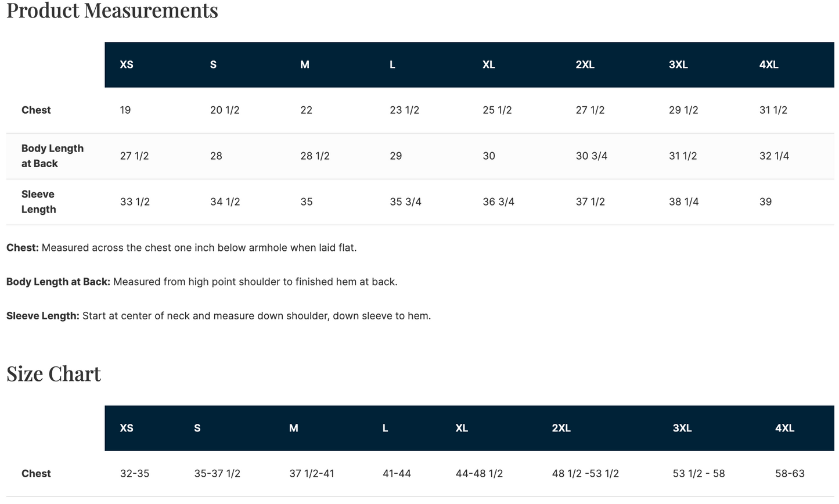Click the Body Length at Back row label
Viewport: 839px width, 504px height.
[52, 156]
